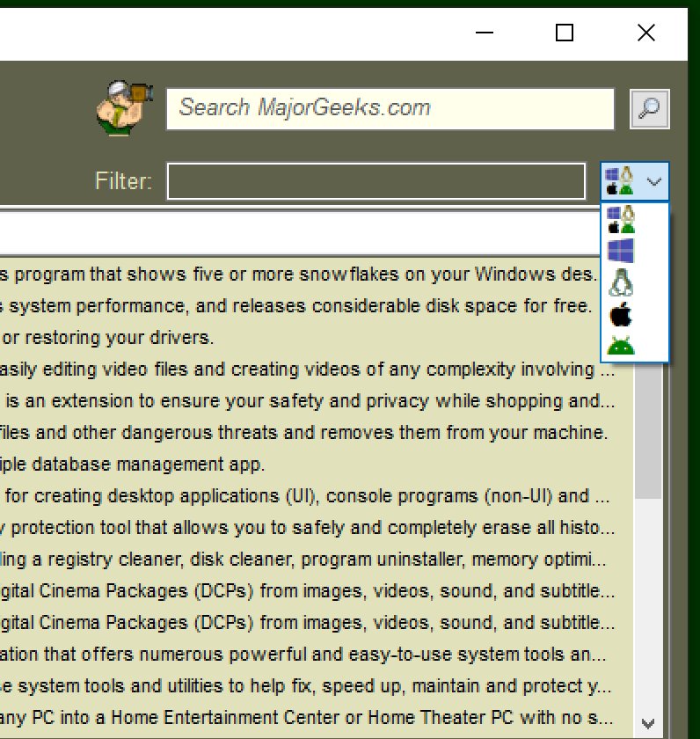Close the application window

(646, 33)
